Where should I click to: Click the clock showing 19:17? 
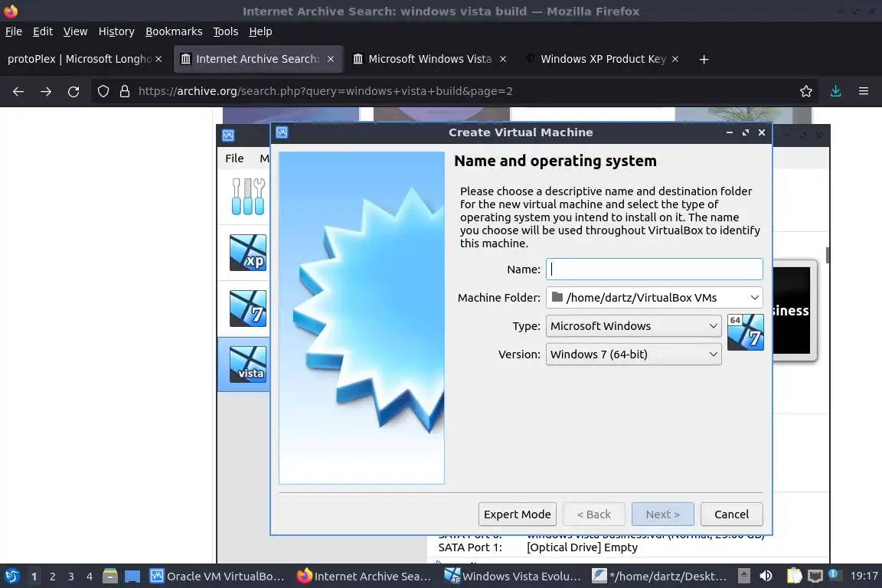click(x=864, y=576)
